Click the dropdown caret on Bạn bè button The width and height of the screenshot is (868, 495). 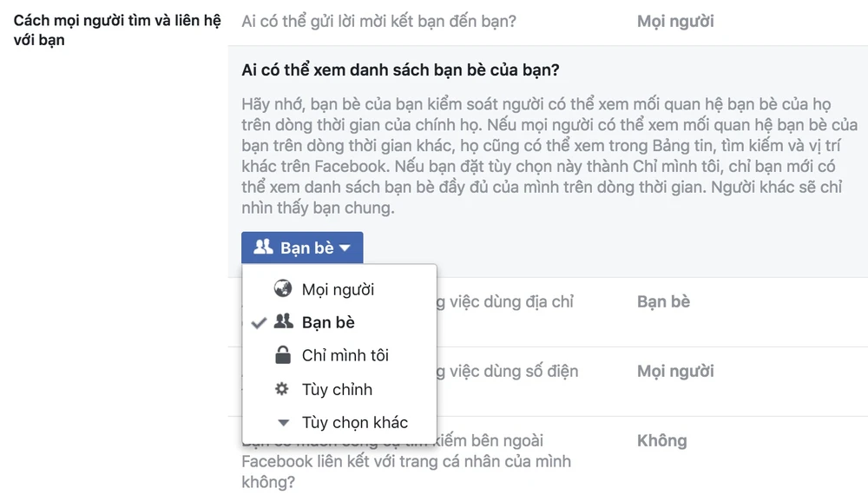click(345, 248)
